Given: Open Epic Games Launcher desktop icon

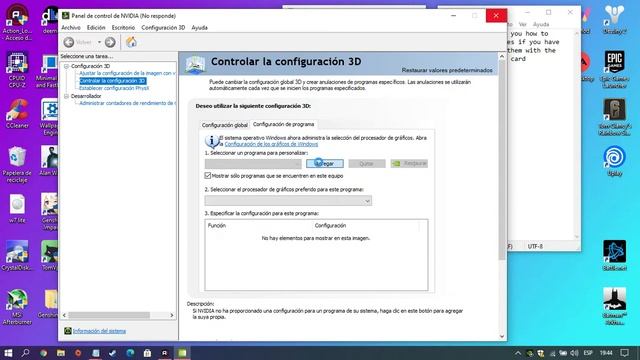Looking at the screenshot, I should (x=614, y=70).
